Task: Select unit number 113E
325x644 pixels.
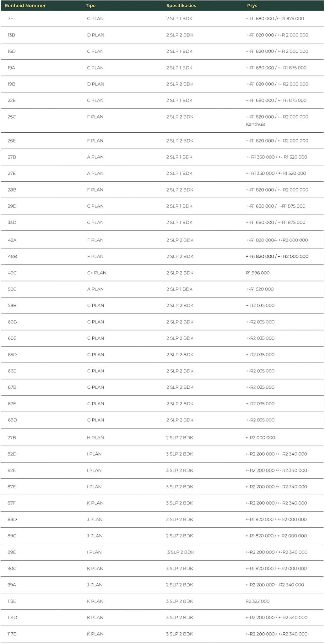Action: [12, 601]
